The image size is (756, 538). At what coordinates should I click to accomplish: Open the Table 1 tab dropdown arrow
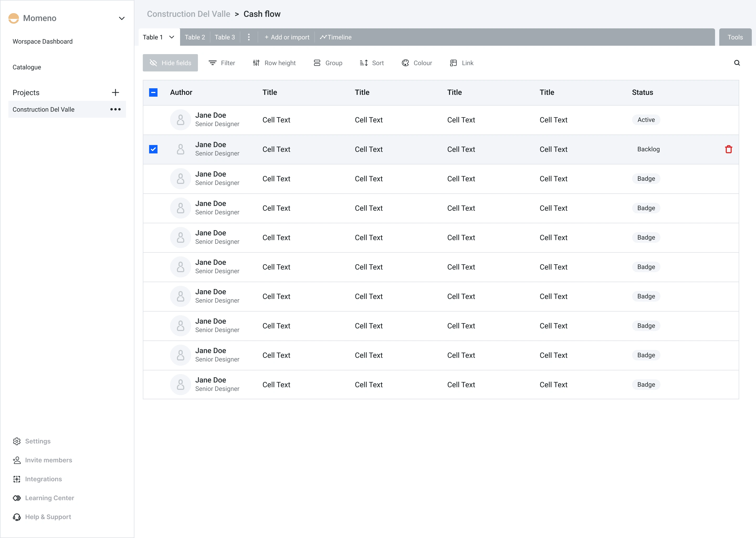point(171,37)
